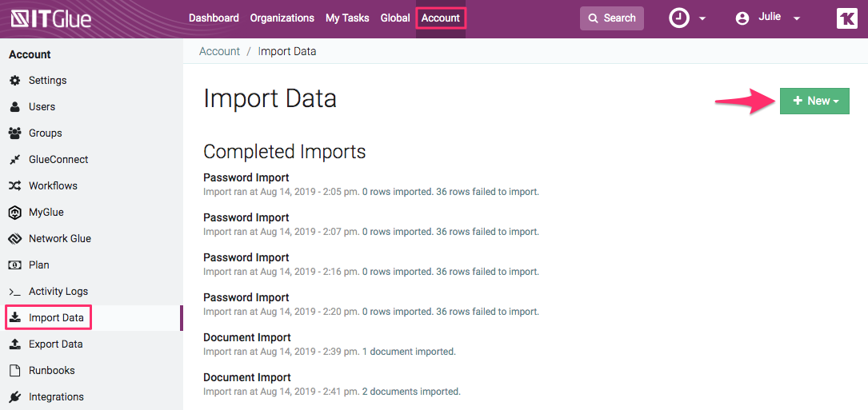Go to Organizations in top navigation
868x410 pixels.
tap(282, 18)
